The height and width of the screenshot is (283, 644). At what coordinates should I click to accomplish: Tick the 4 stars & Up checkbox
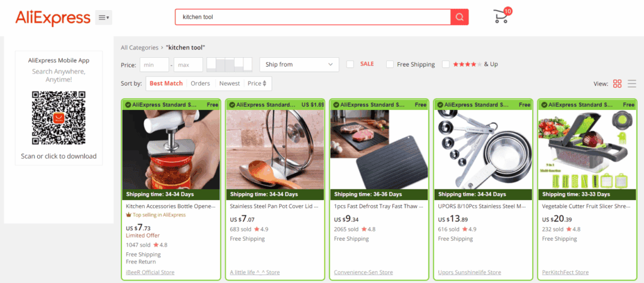[446, 64]
